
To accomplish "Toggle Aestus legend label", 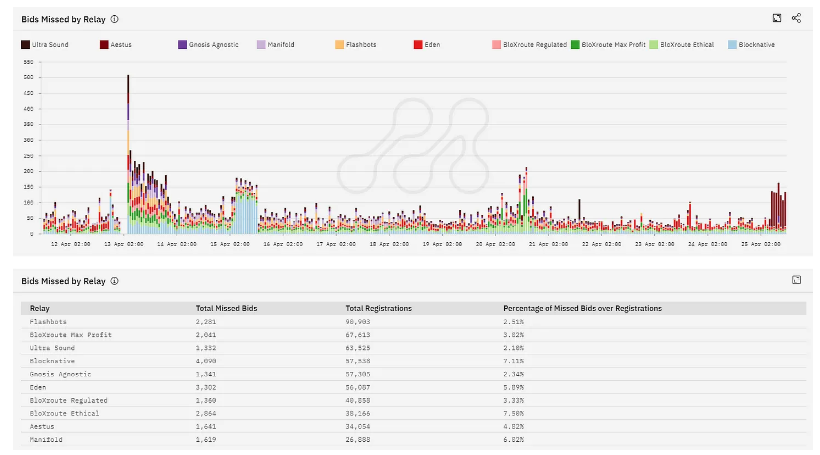I will click(x=121, y=44).
